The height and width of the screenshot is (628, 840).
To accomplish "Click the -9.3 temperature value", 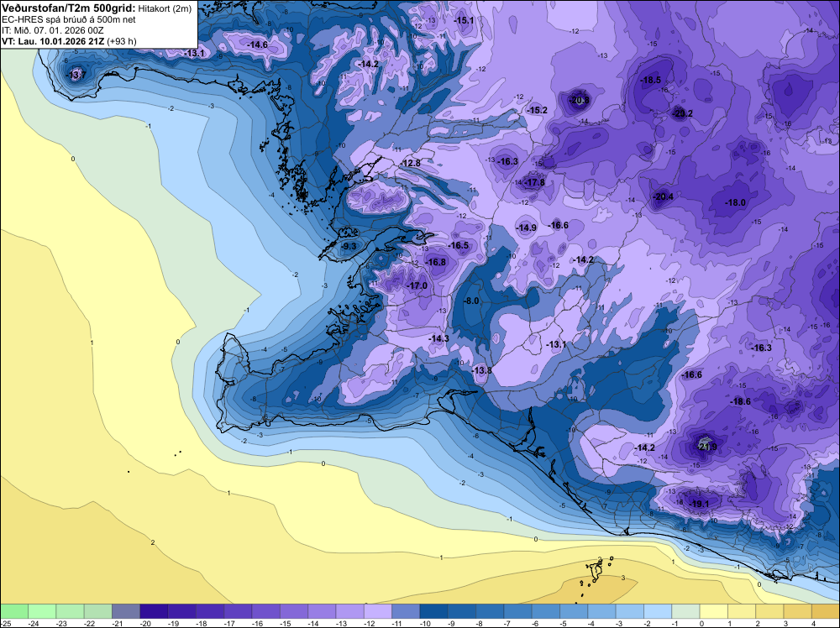I will point(349,246).
